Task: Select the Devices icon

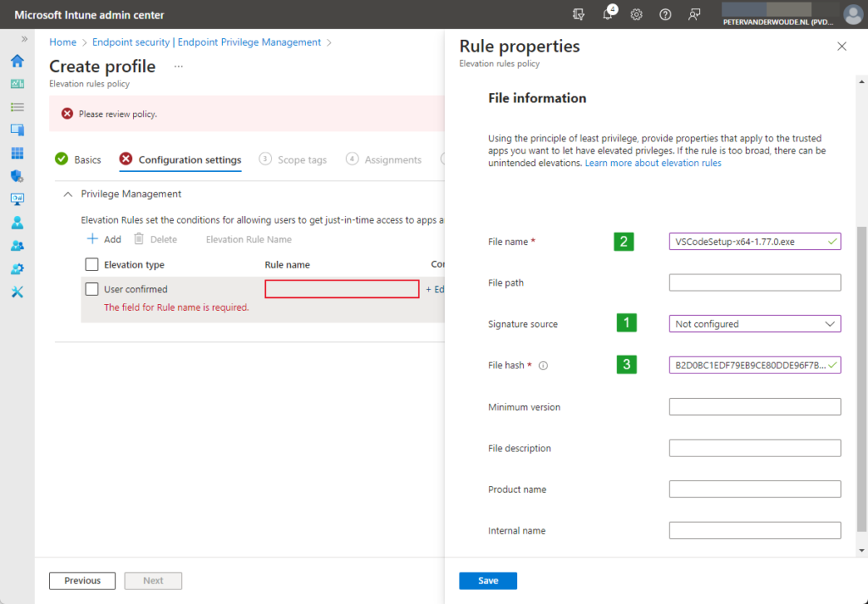Action: tap(17, 129)
